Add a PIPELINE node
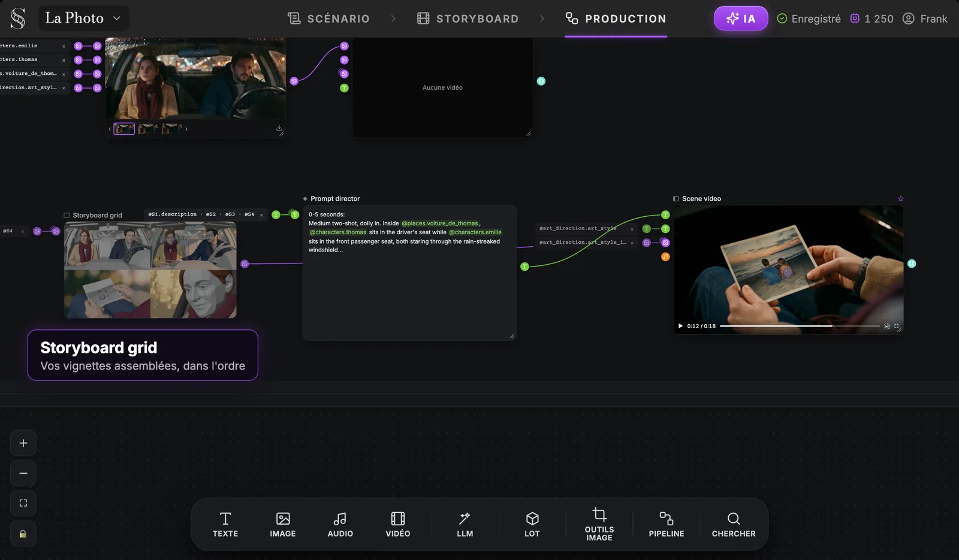Screen dimensions: 959x560 pos(667,525)
